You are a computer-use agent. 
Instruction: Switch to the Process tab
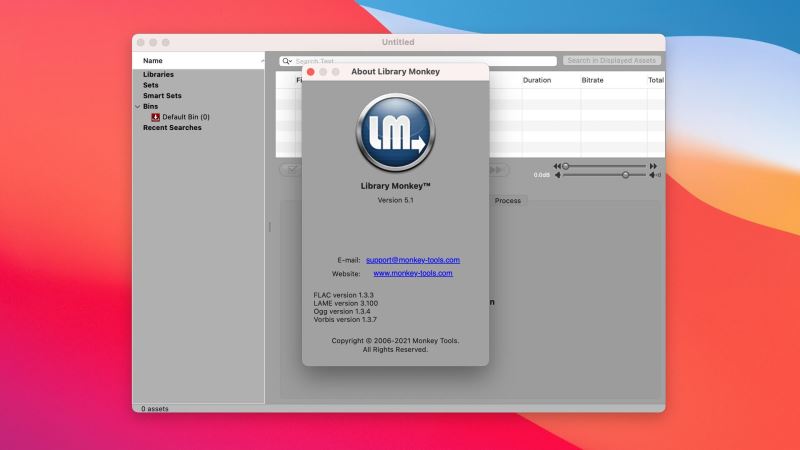[x=508, y=201]
